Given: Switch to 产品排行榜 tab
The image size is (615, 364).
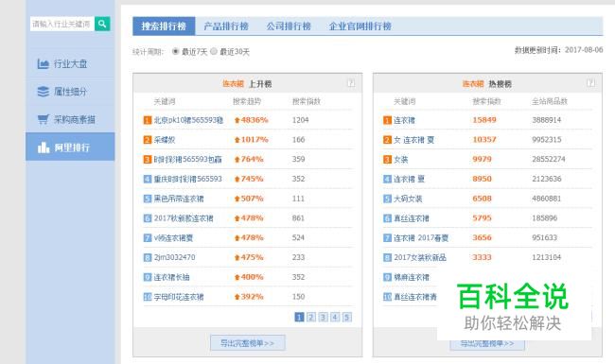Looking at the screenshot, I should (x=226, y=26).
